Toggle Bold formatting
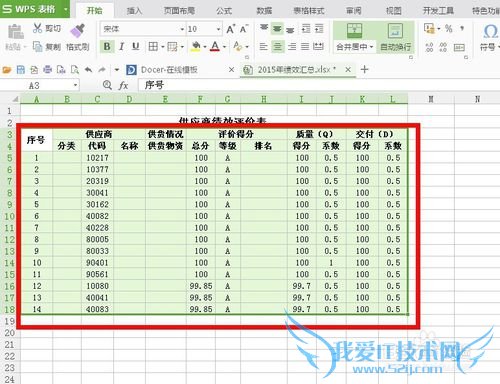 107,47
